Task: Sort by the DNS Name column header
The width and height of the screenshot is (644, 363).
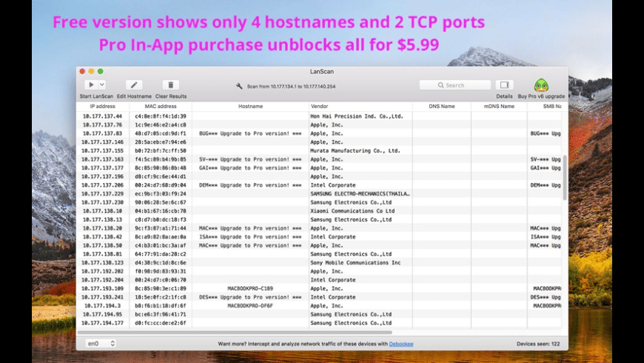Action: pyautogui.click(x=441, y=106)
